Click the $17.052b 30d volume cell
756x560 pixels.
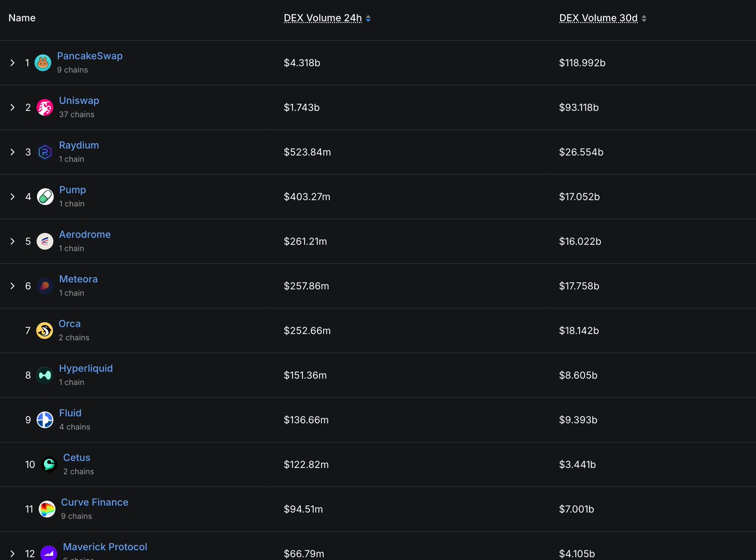580,197
